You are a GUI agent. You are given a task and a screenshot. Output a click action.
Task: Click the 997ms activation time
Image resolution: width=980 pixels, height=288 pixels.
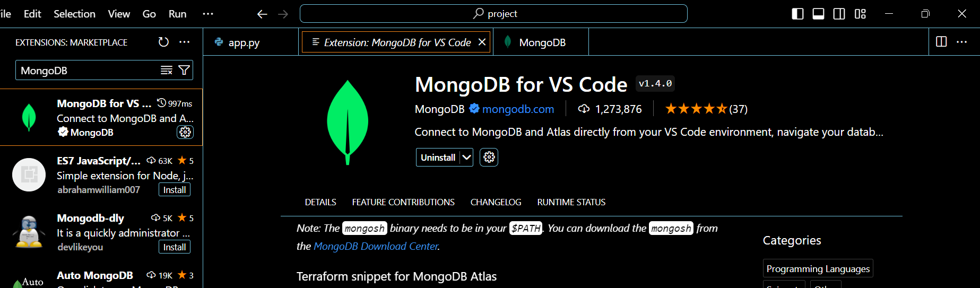175,103
